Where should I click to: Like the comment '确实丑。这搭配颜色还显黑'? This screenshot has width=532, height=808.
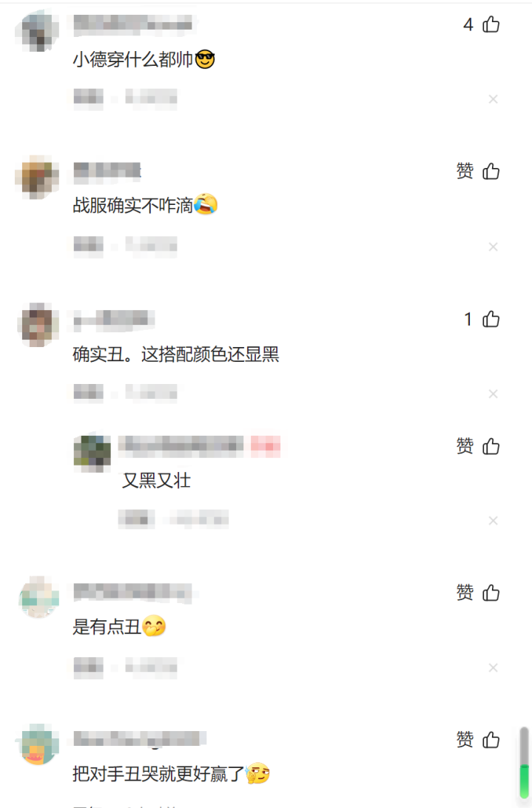pos(491,319)
